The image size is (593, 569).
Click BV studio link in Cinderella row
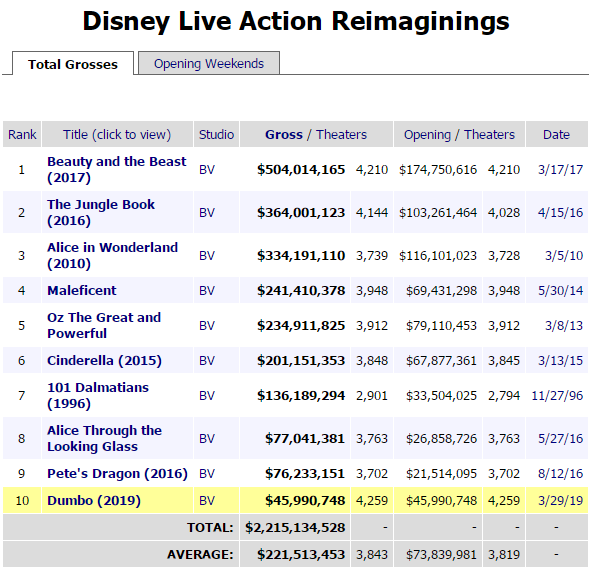pyautogui.click(x=207, y=361)
